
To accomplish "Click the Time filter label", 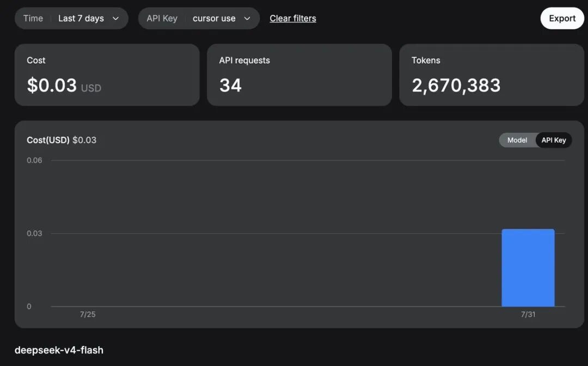I will tap(33, 19).
